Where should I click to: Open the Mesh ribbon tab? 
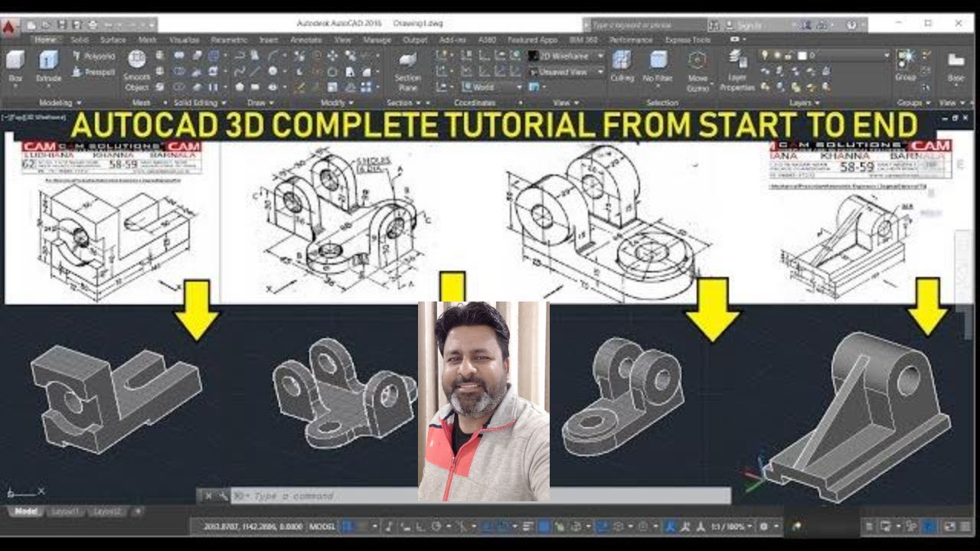coord(147,40)
